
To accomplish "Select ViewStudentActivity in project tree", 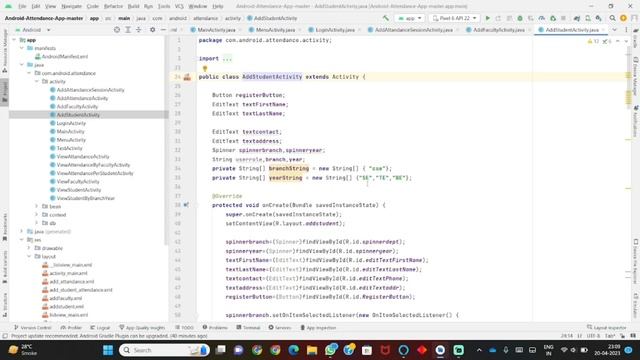I will point(76,190).
